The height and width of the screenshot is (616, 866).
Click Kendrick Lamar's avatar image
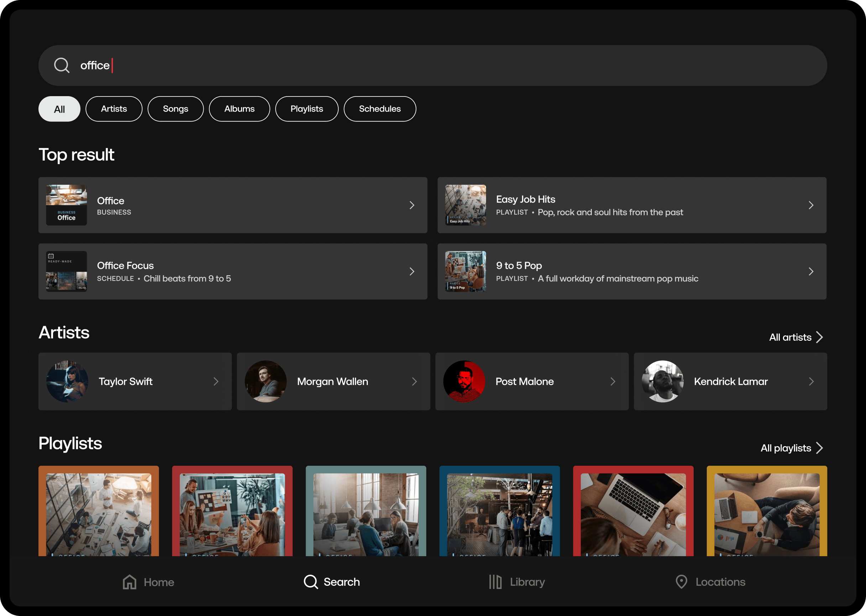tap(662, 382)
